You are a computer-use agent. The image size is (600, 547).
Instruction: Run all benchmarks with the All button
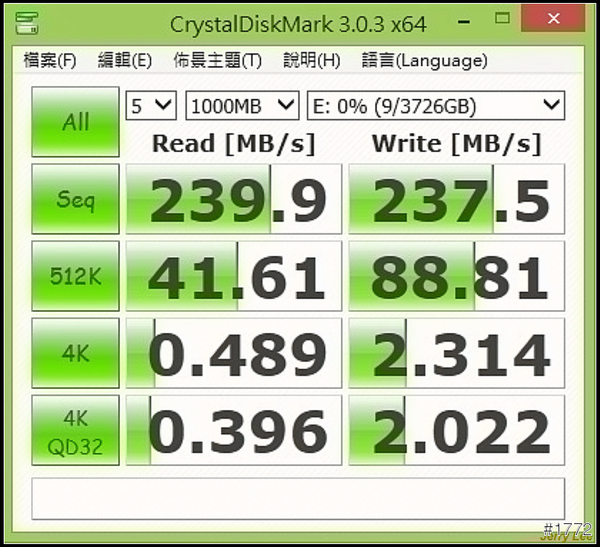pyautogui.click(x=75, y=122)
